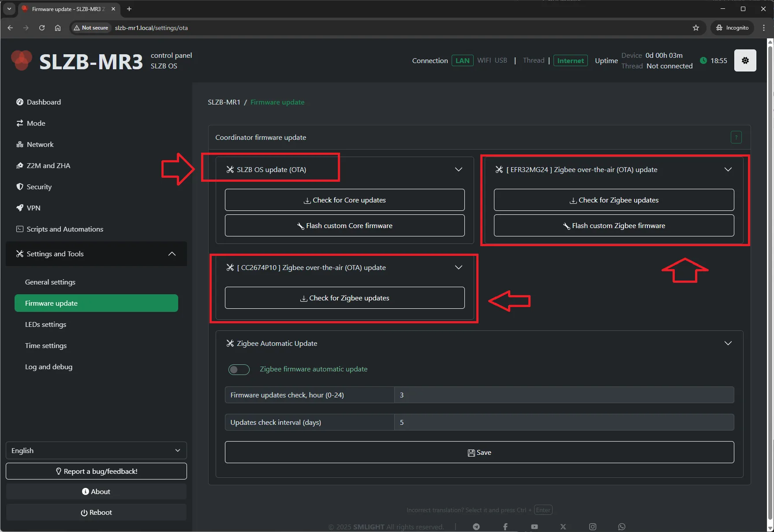774x532 pixels.
Task: Enable Zigbee firmware automatic update toggle
Action: 239,370
